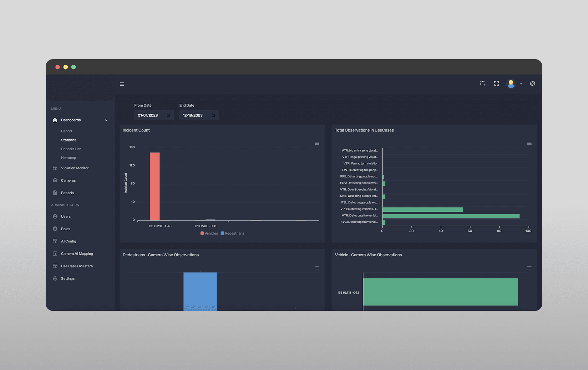
Task: Click the End Date input field
Action: coord(199,115)
